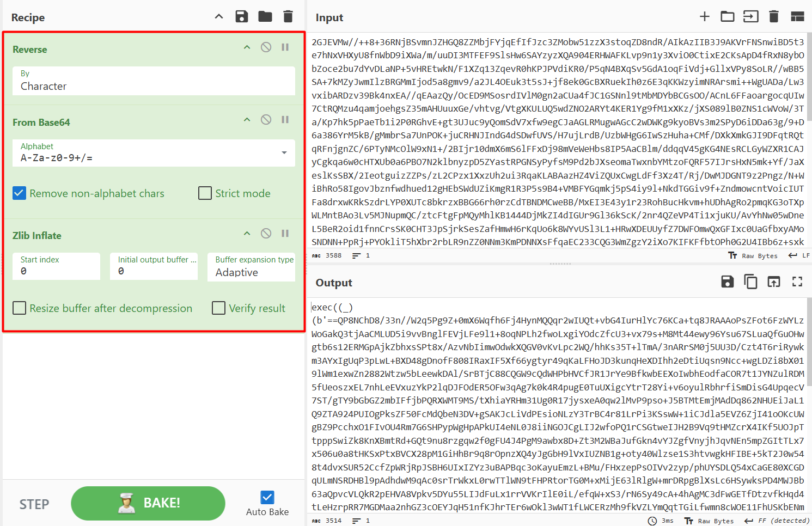Screen dimensions: 812x526
Task: Click the STEP button
Action: tap(34, 504)
